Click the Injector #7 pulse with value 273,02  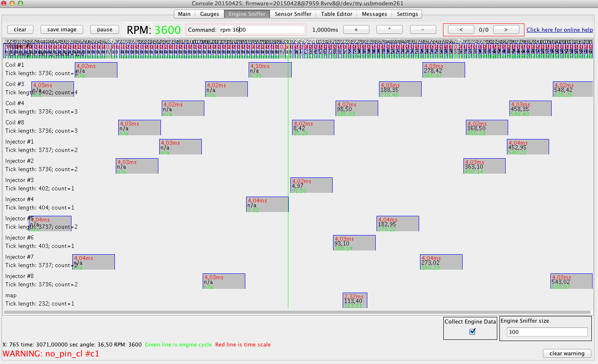441,262
